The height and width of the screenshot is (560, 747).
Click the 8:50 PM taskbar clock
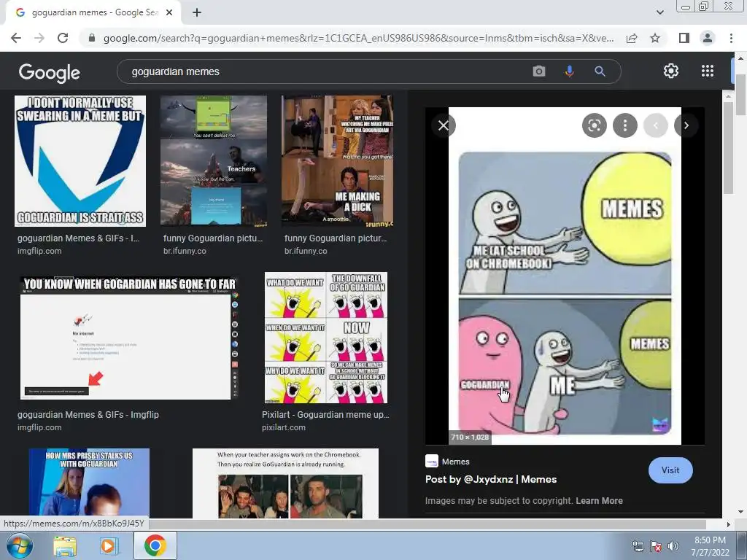pyautogui.click(x=710, y=540)
